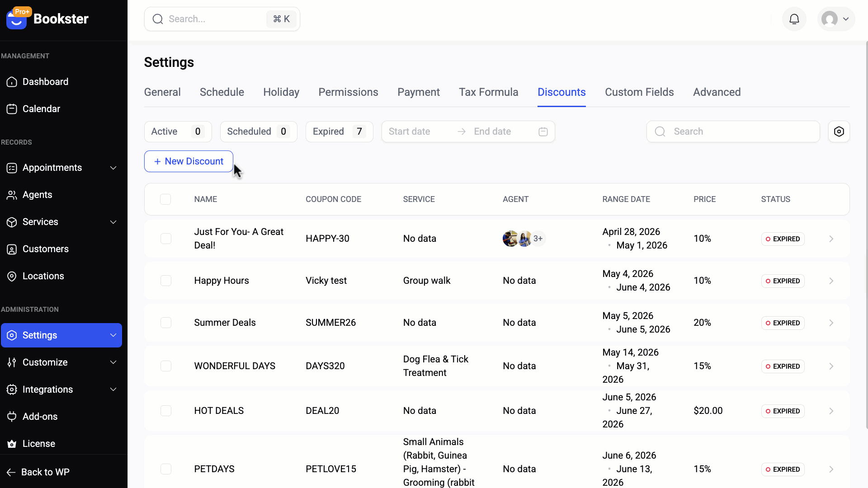Switch to the General tab
Viewport: 868px width, 488px height.
click(162, 92)
